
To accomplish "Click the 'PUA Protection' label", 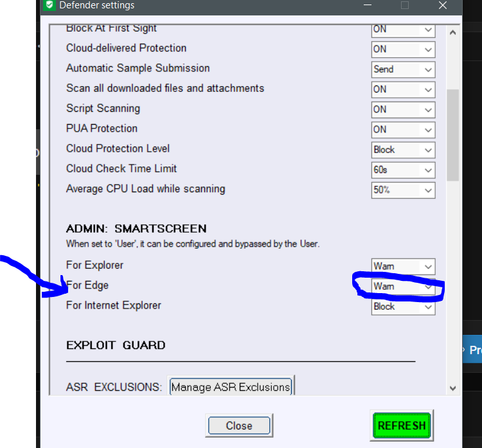I will coord(102,129).
